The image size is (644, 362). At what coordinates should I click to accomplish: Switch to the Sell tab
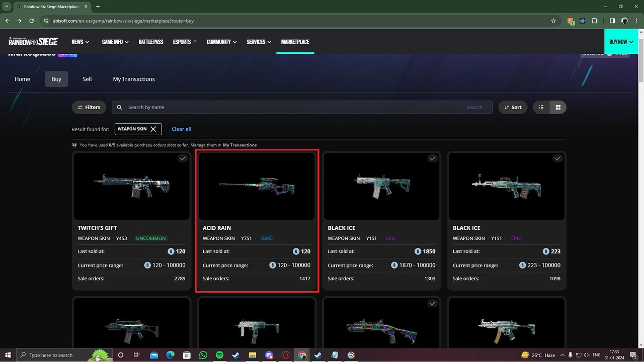pos(87,79)
